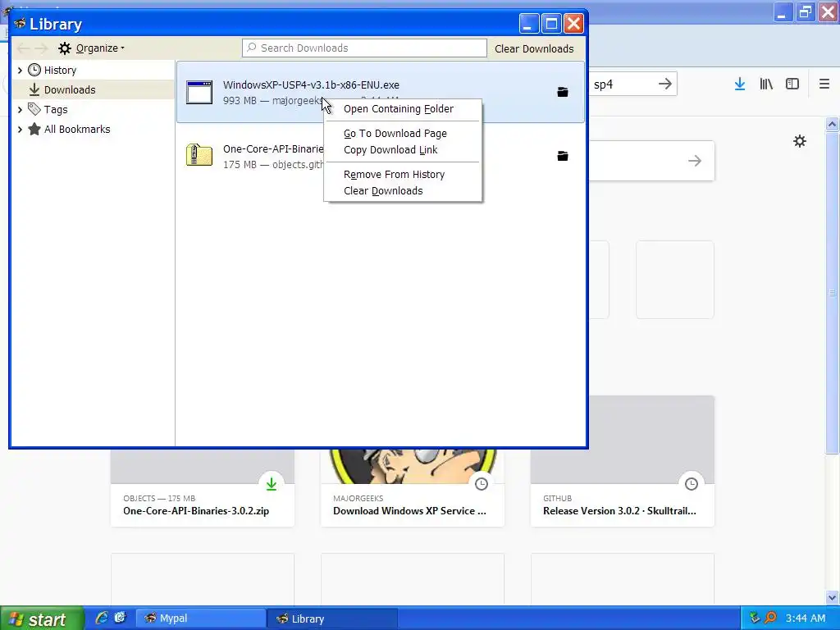This screenshot has height=630, width=840.
Task: Click second quick launch browser icon
Action: point(120,618)
